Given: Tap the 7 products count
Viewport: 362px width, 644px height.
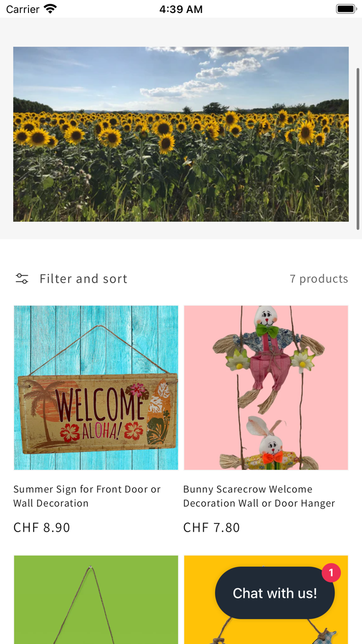Looking at the screenshot, I should coord(319,279).
